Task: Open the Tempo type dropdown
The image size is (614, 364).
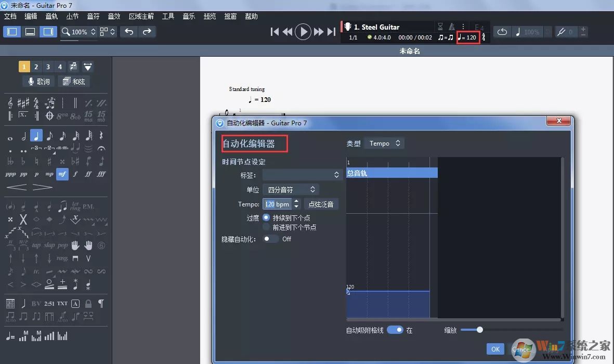Action: (384, 144)
